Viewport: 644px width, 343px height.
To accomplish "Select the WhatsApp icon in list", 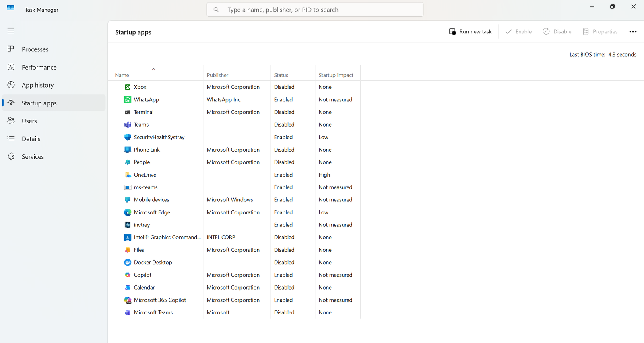I will click(x=128, y=100).
